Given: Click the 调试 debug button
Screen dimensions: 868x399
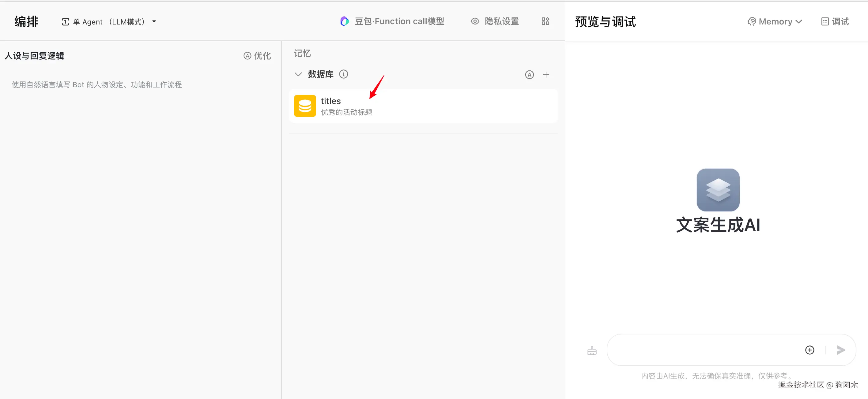Looking at the screenshot, I should tap(835, 21).
